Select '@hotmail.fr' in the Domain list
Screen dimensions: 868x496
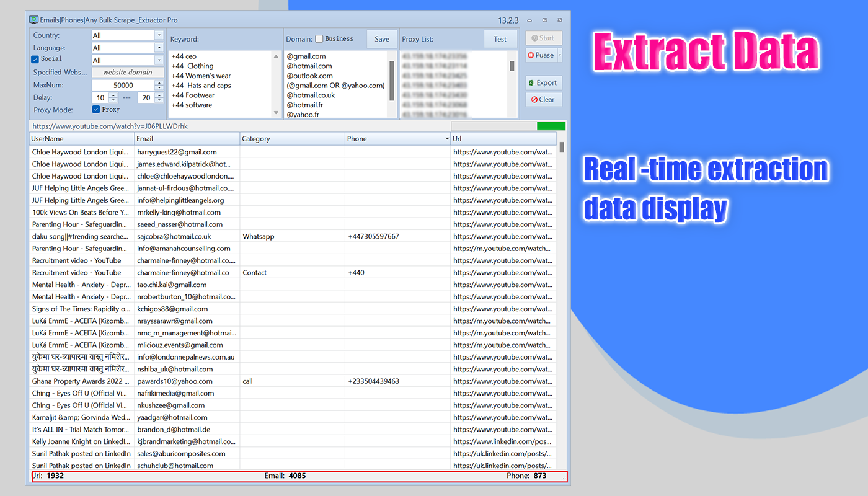coord(304,105)
